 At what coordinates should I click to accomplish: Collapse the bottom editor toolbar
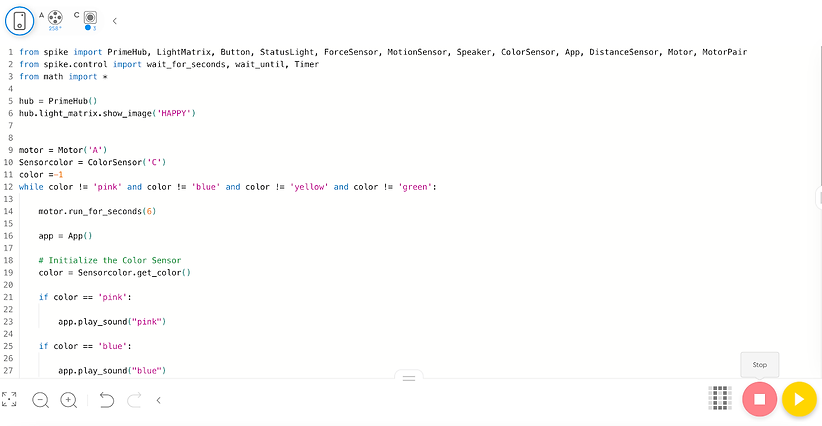[x=158, y=400]
